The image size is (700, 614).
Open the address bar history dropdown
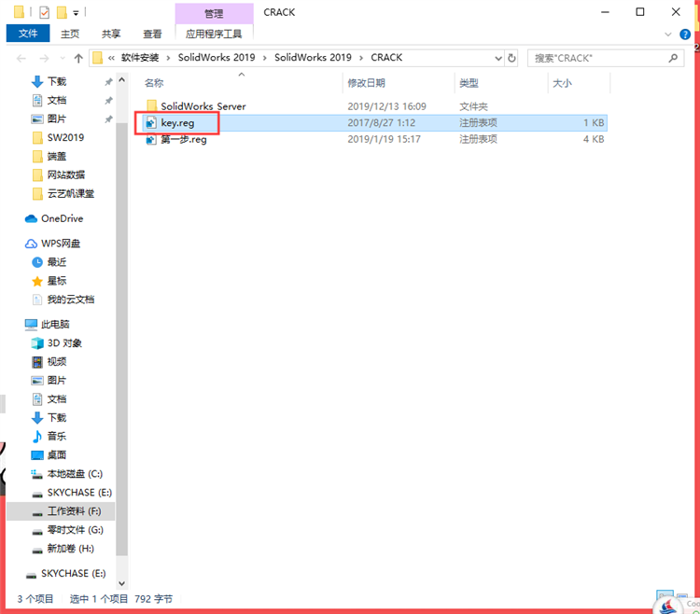pyautogui.click(x=498, y=58)
